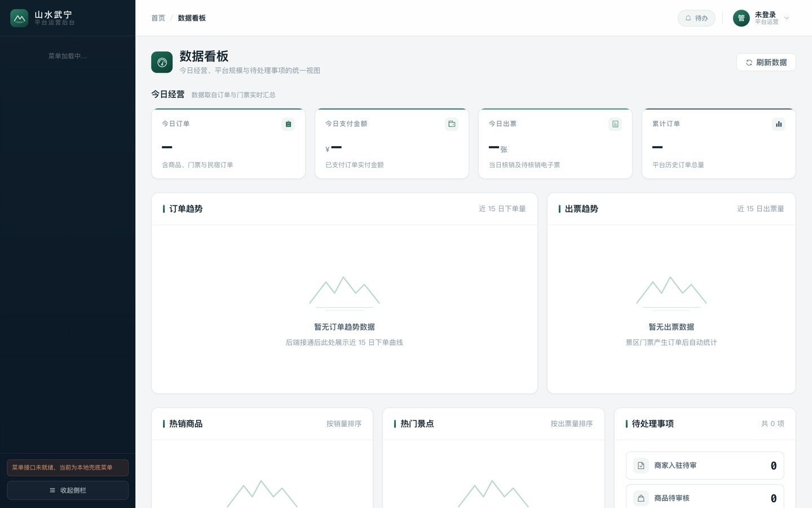Click the 已支付订单实付金额 caption

[355, 165]
